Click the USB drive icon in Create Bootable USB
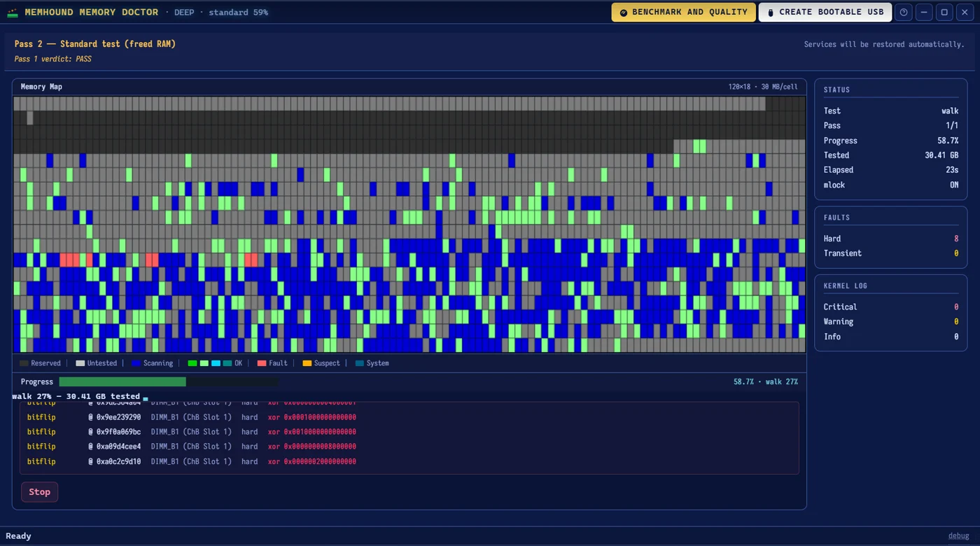Image resolution: width=980 pixels, height=546 pixels. pyautogui.click(x=771, y=13)
